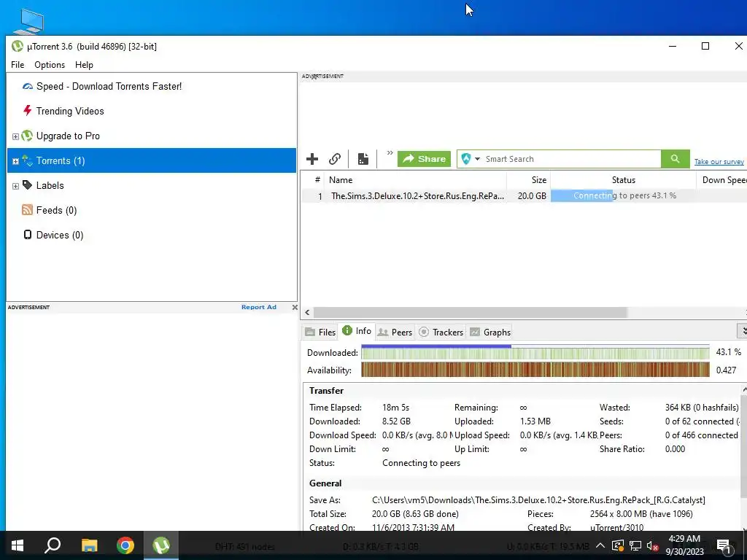Open the Help menu
Viewport: 747px width, 560px height.
pyautogui.click(x=84, y=65)
